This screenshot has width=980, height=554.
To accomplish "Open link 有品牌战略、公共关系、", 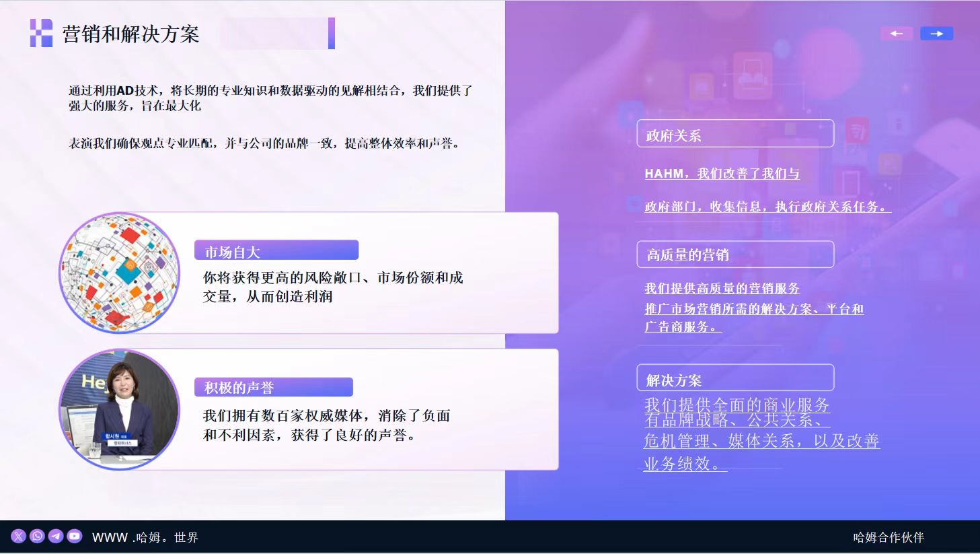I will 737,420.
